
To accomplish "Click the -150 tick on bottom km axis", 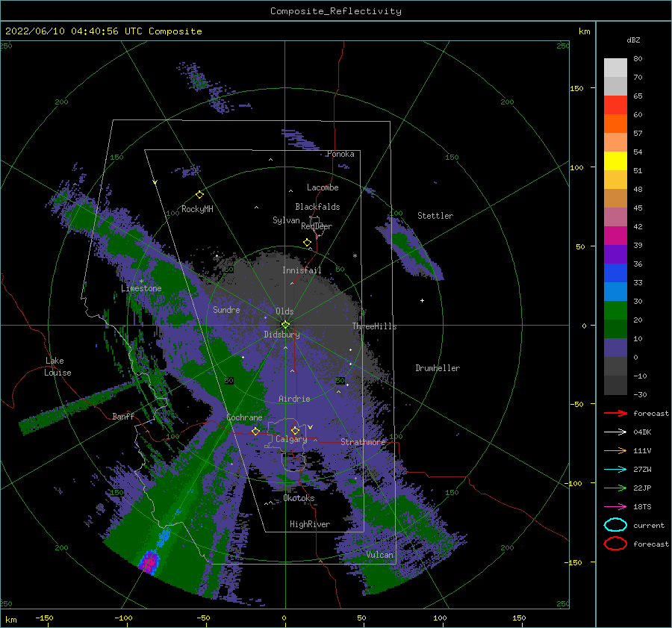I will (x=44, y=618).
